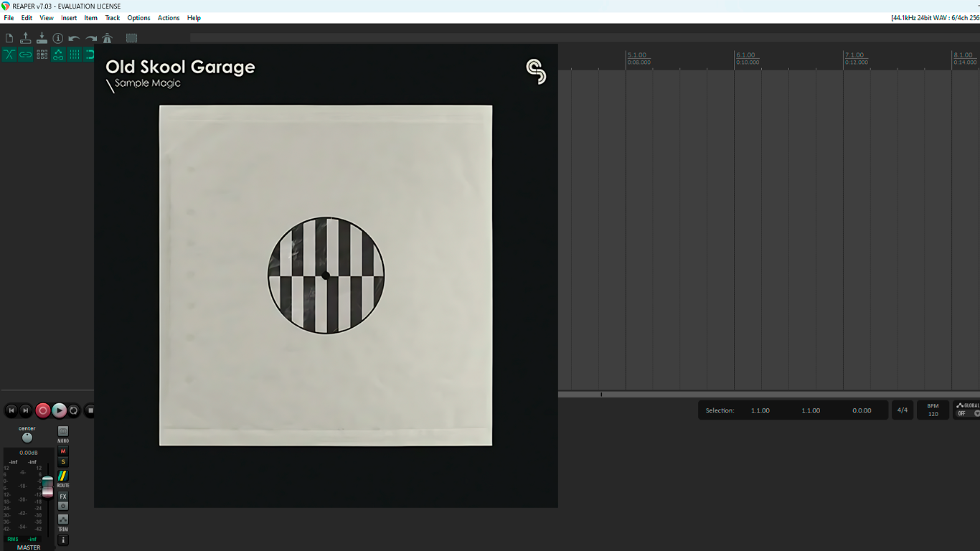Click the master 0.00dB volume readout
Viewport: 980px width, 551px height.
coord(29,453)
